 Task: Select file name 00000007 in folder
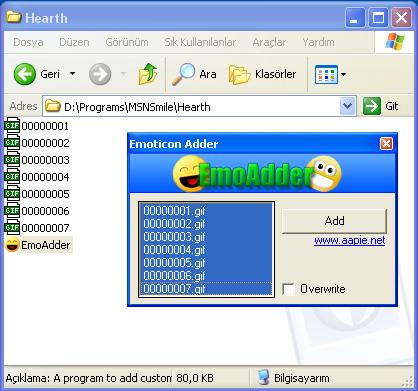(45, 228)
